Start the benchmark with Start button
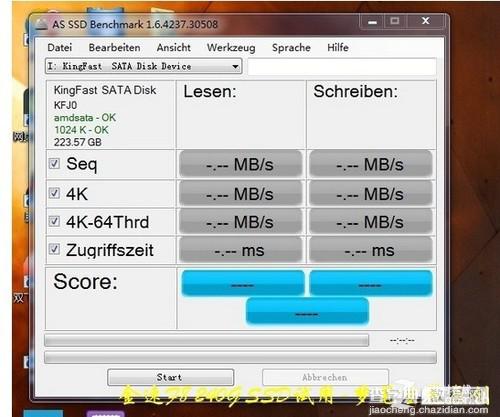Image resolution: width=500 pixels, height=417 pixels. (170, 377)
